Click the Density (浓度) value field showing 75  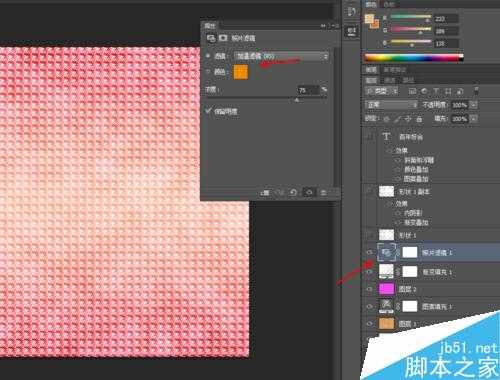[308, 90]
